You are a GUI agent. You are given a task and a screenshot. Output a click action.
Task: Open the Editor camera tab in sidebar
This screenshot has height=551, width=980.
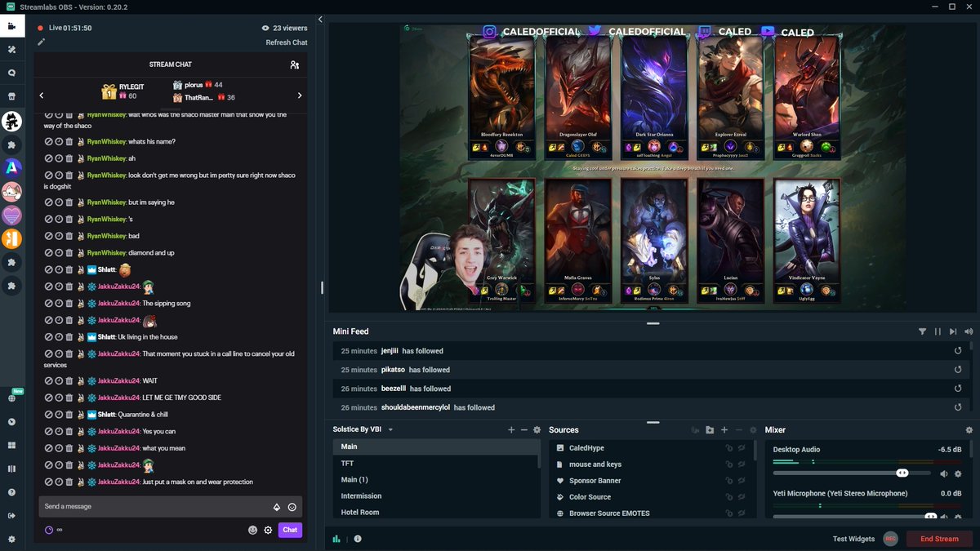coord(11,26)
